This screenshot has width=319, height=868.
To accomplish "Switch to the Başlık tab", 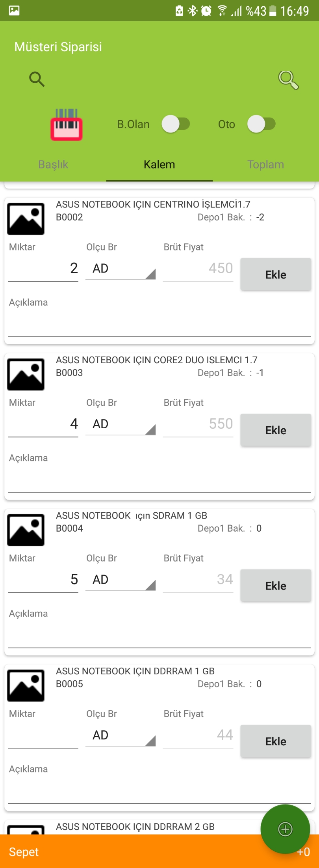I will tap(53, 164).
